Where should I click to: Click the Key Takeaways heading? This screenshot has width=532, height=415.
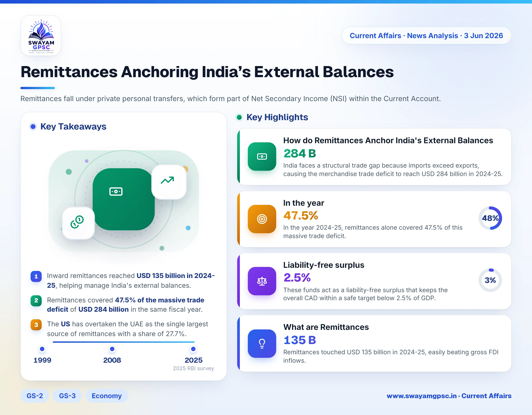[73, 127]
